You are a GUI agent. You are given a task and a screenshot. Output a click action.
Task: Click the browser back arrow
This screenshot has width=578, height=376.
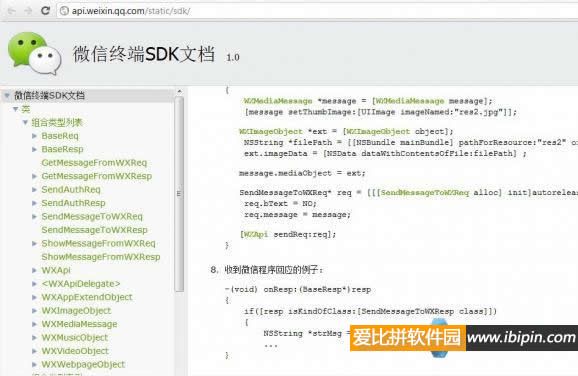[12, 11]
